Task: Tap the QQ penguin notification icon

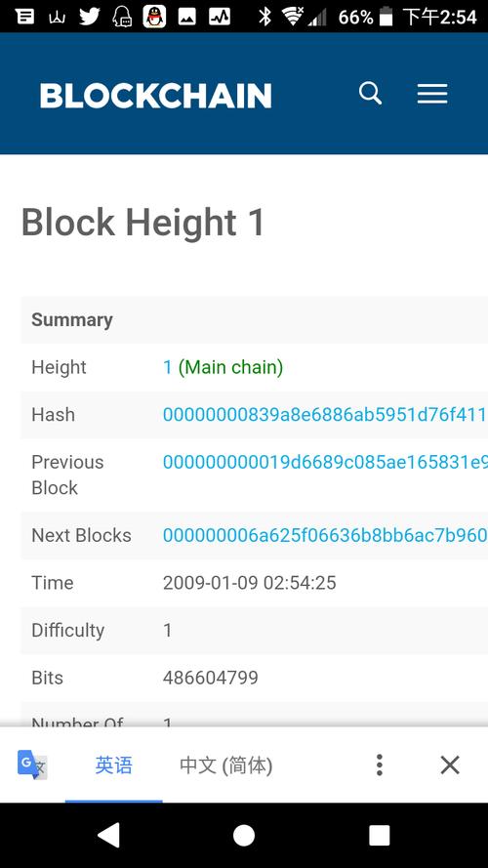Action: (x=154, y=17)
